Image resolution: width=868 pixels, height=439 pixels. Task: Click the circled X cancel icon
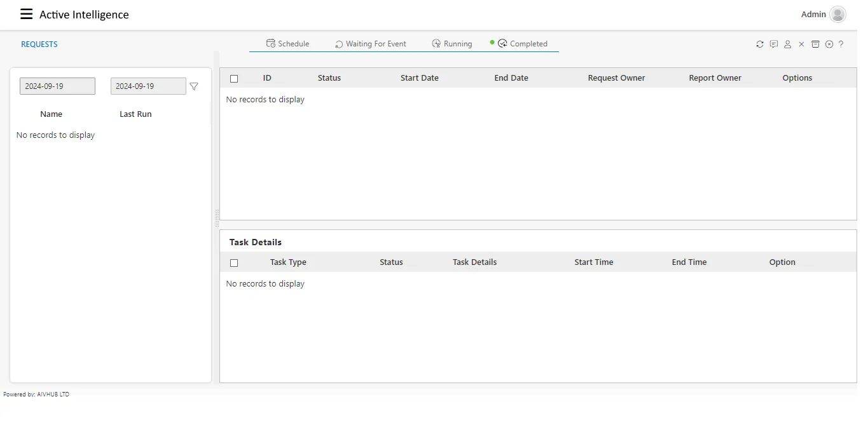click(x=829, y=44)
